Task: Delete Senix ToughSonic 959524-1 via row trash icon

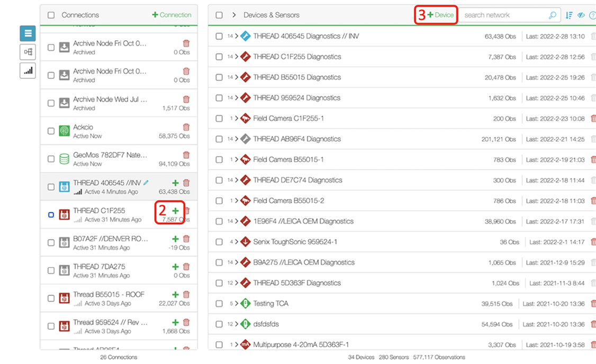Action: 593,242
